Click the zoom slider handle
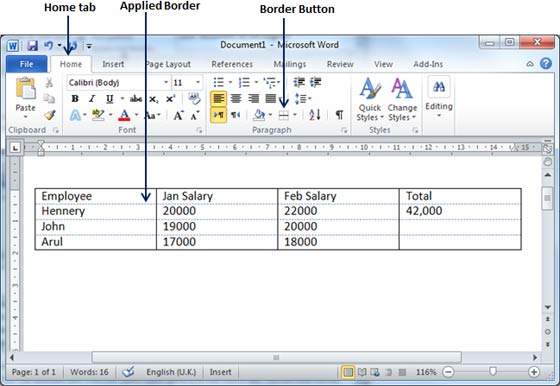The width and height of the screenshot is (560, 386). 493,372
